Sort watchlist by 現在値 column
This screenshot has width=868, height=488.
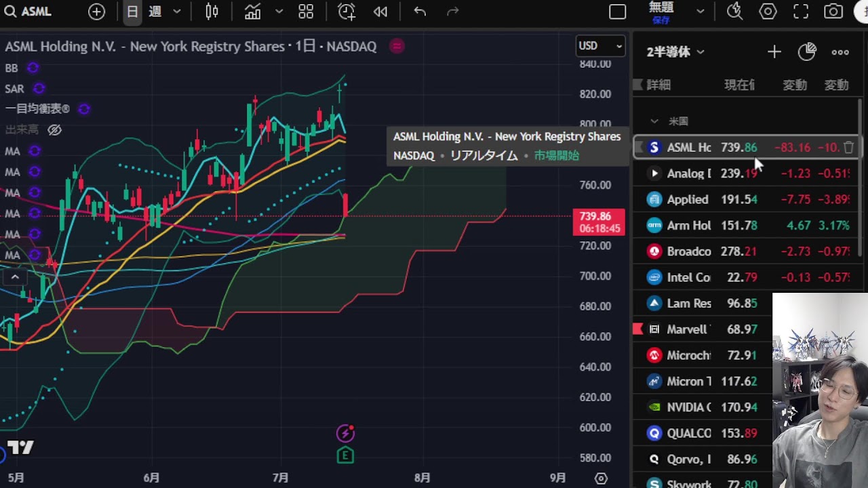[x=739, y=85]
